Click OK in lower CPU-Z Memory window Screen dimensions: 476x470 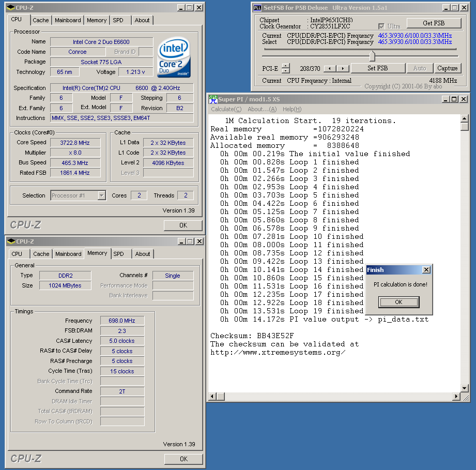[183, 459]
